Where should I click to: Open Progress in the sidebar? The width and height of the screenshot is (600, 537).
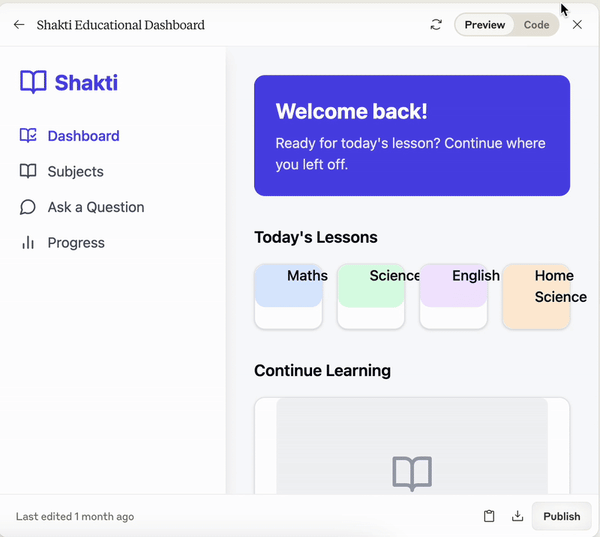coord(76,243)
